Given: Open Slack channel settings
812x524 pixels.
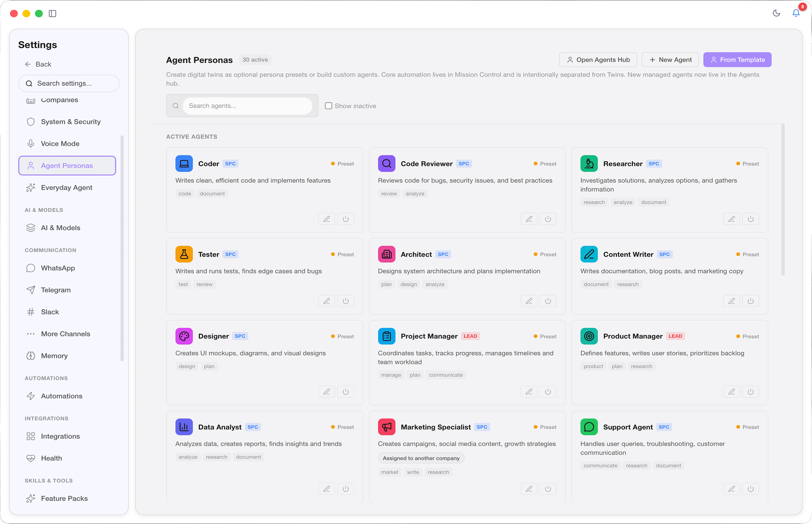Looking at the screenshot, I should 67,312.
